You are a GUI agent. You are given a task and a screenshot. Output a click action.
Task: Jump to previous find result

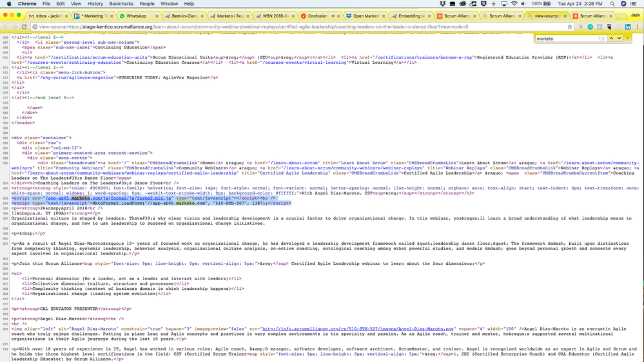(611, 39)
